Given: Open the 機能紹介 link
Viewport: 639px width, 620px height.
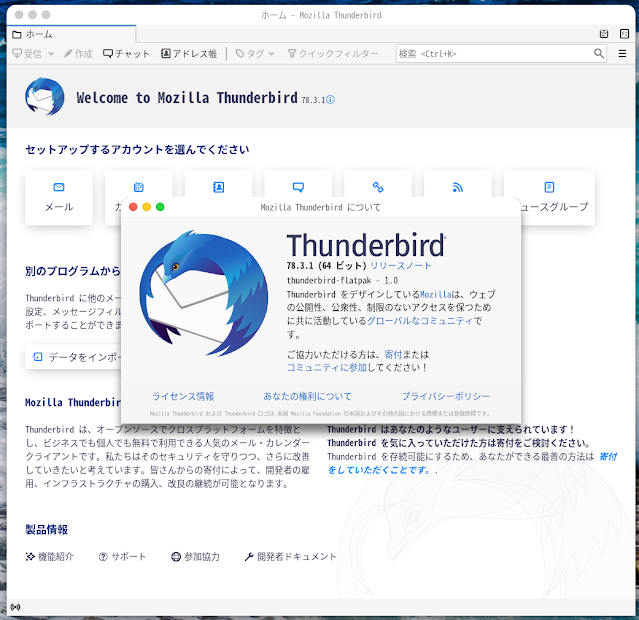Looking at the screenshot, I should point(49,556).
